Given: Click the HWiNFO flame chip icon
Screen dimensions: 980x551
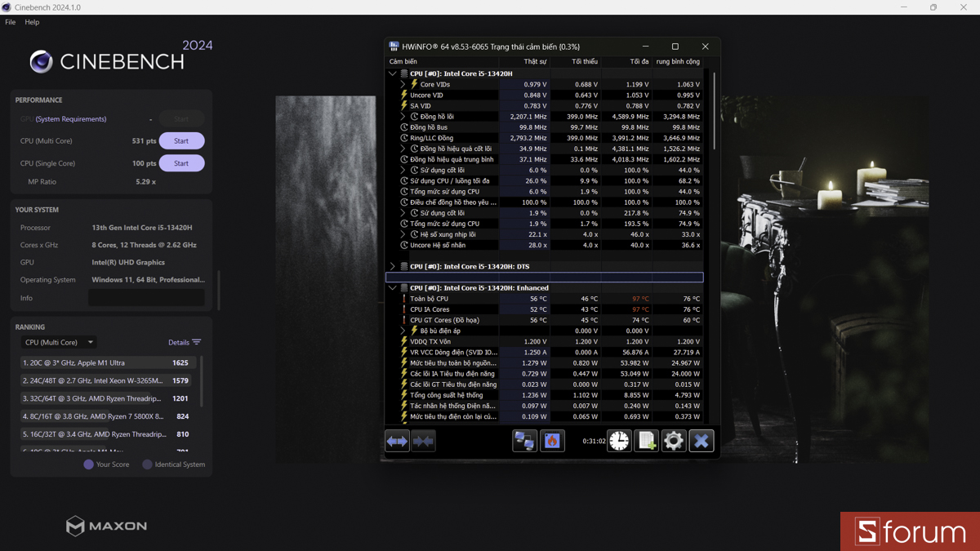Looking at the screenshot, I should pos(552,441).
